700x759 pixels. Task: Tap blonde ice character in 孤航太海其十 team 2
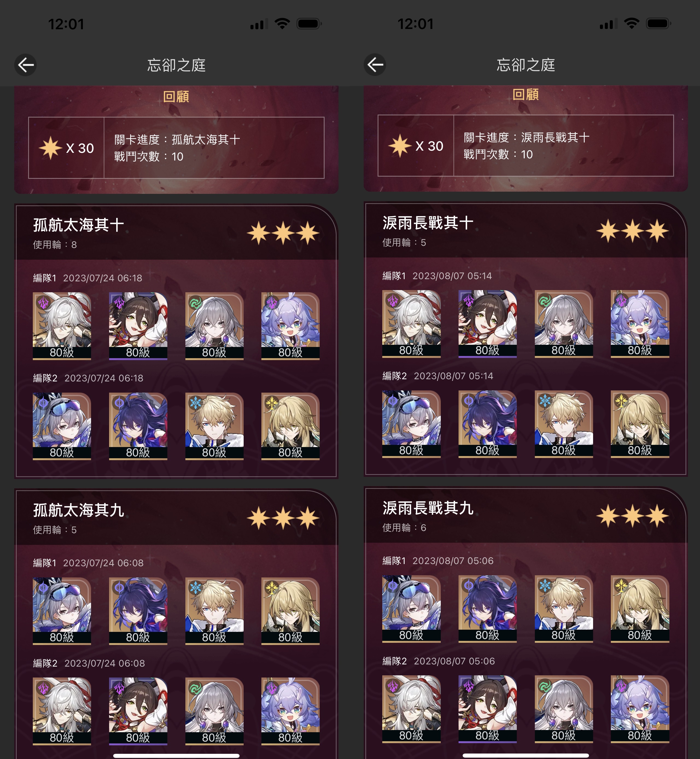coord(214,426)
